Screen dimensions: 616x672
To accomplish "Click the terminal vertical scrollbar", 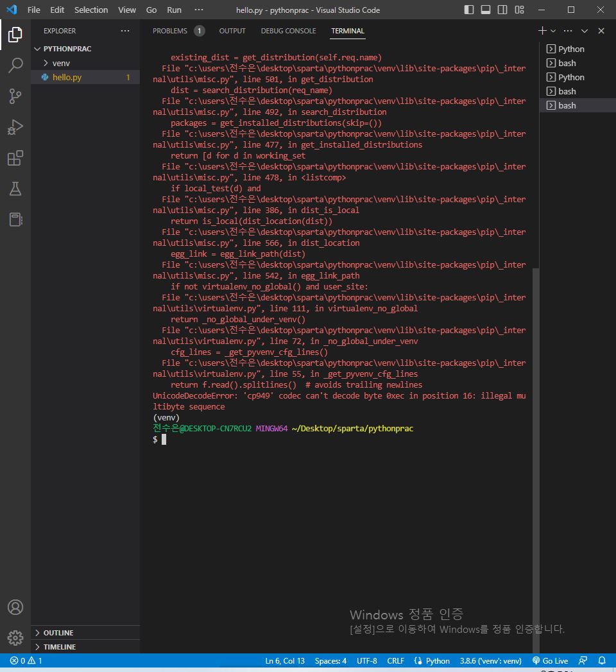I will pos(535,460).
